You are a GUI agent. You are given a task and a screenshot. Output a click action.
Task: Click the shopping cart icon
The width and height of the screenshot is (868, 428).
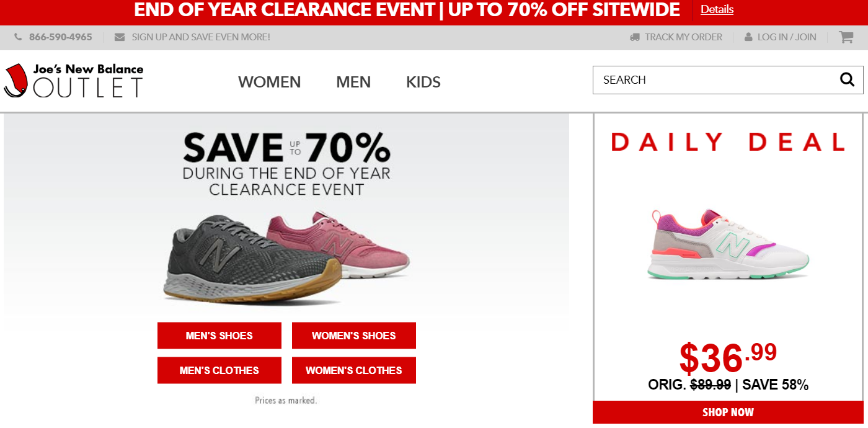tap(846, 37)
